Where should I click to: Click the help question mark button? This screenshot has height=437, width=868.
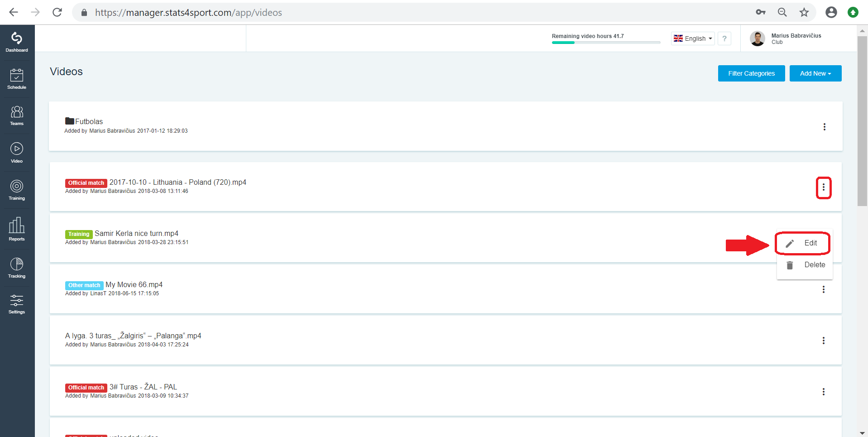point(724,38)
